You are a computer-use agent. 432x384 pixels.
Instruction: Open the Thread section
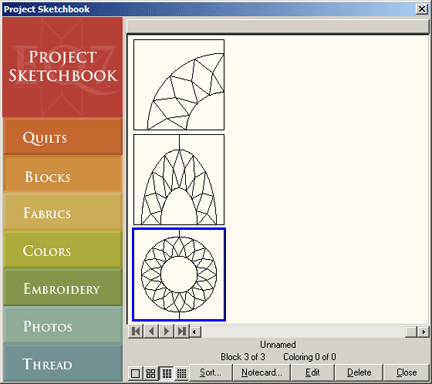click(63, 363)
